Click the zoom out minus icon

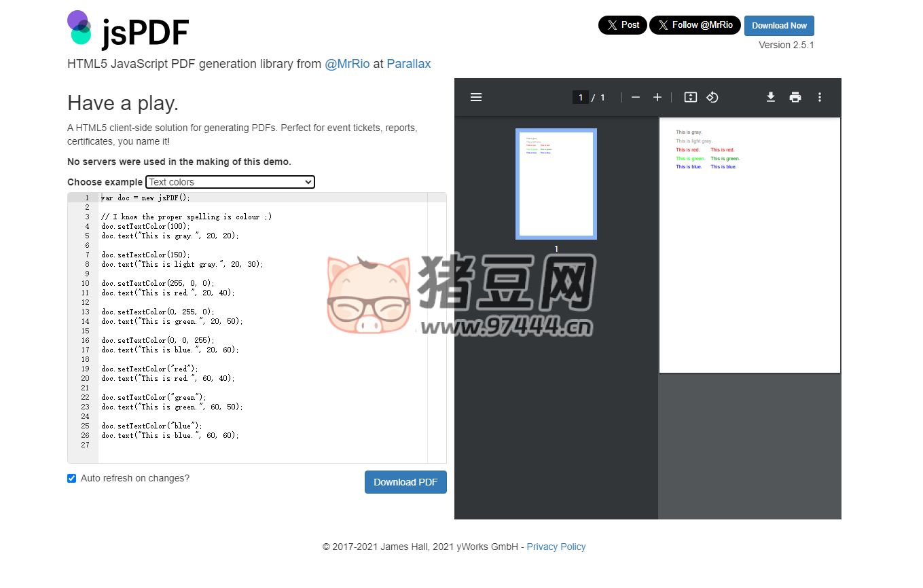[x=636, y=97]
